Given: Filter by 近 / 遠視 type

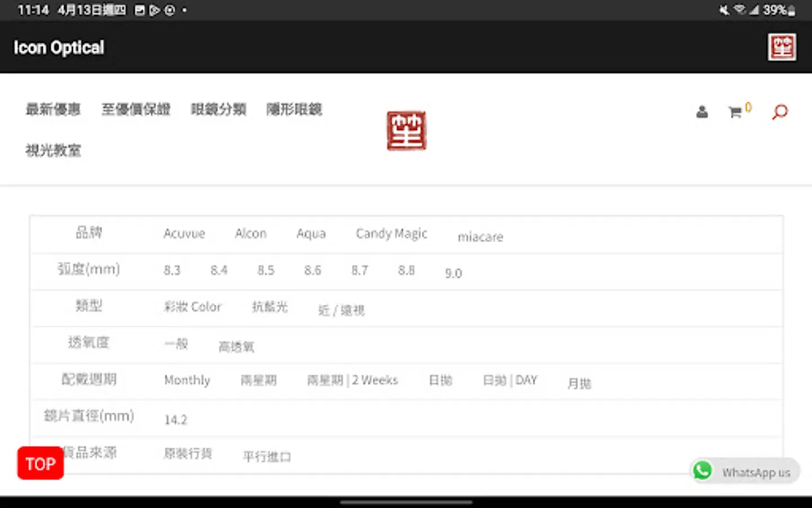Looking at the screenshot, I should [341, 310].
